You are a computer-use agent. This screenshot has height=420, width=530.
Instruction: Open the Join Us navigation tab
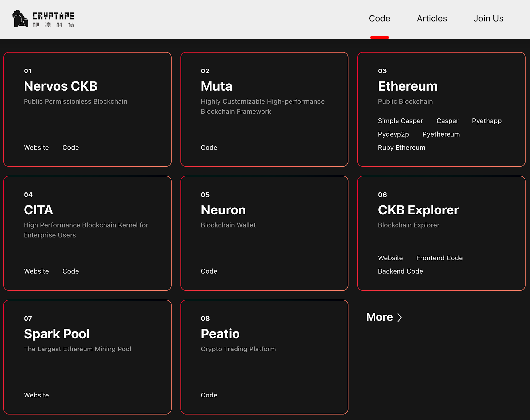point(488,18)
